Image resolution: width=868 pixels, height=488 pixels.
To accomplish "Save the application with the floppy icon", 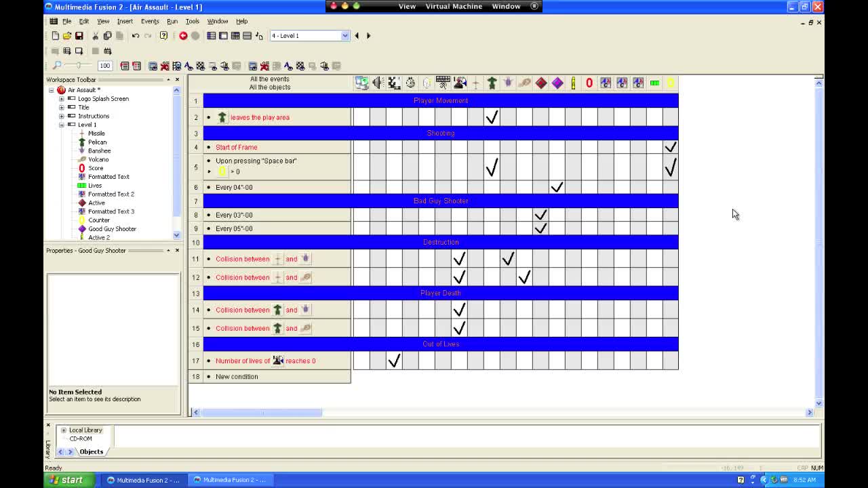I will pos(79,36).
